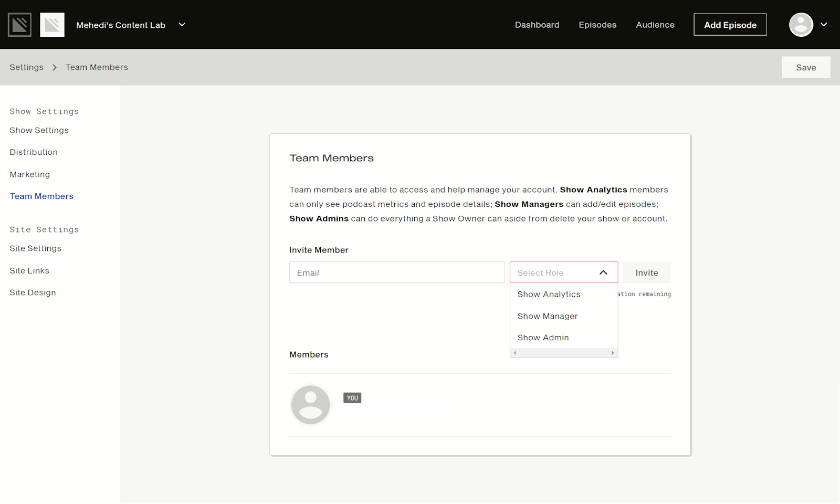This screenshot has height=504, width=840.
Task: Open the Episodes section
Action: [x=597, y=24]
